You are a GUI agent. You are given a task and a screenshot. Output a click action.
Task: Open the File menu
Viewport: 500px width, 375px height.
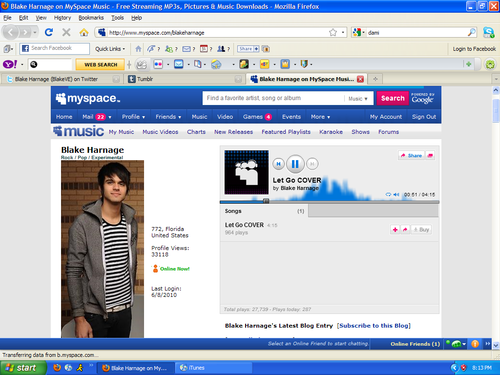(7, 18)
